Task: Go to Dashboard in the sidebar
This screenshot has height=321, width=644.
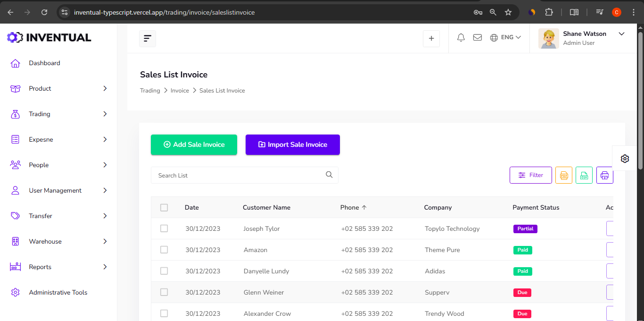Action: (44, 63)
